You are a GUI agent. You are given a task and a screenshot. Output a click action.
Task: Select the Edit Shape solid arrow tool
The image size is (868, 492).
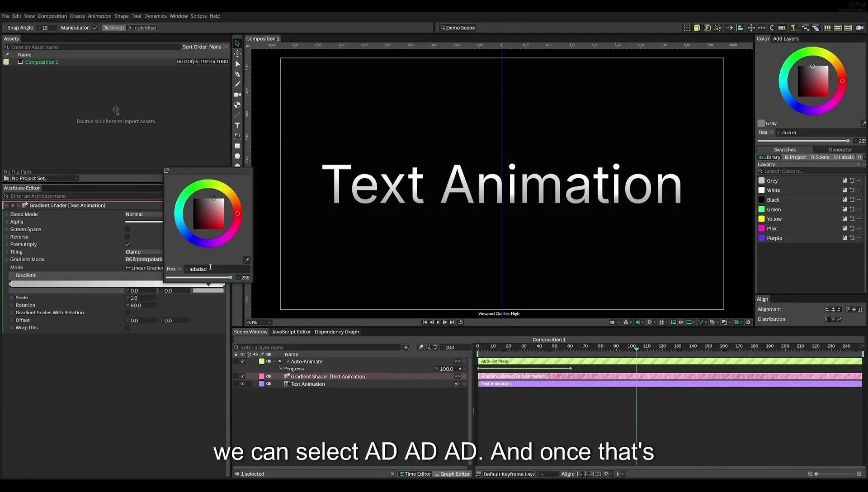(x=237, y=64)
